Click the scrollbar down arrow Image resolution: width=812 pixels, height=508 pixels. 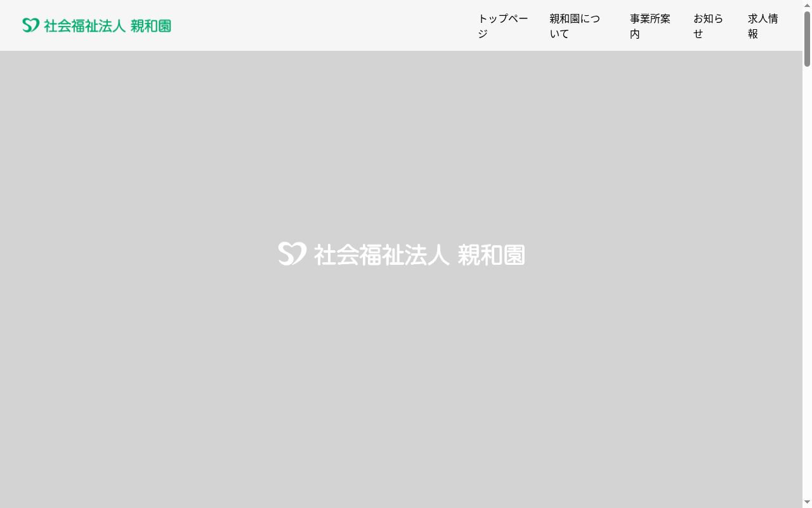807,503
